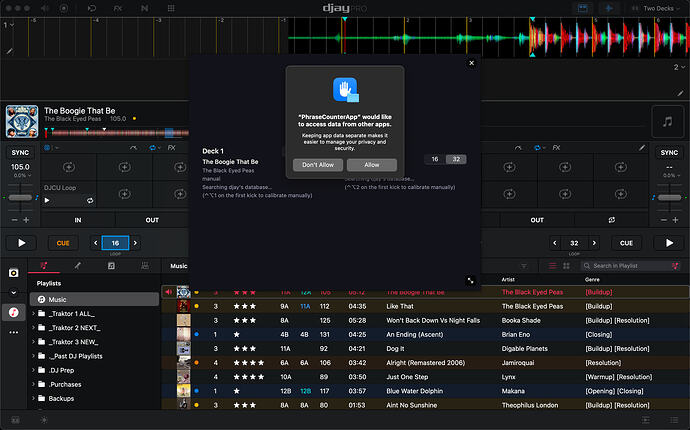Open deck 2 waveform number dropdown
The width and height of the screenshot is (690, 430).
[x=679, y=67]
